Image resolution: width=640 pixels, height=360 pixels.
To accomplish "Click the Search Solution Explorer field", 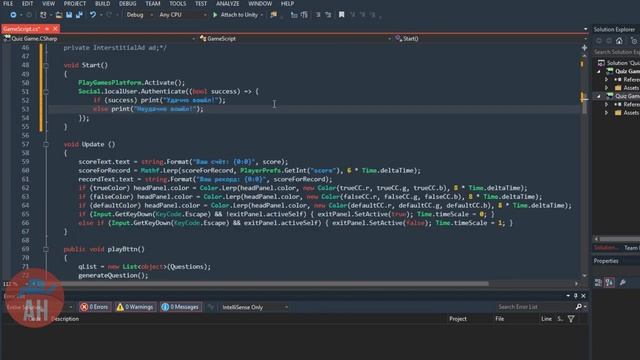I will pos(616,52).
